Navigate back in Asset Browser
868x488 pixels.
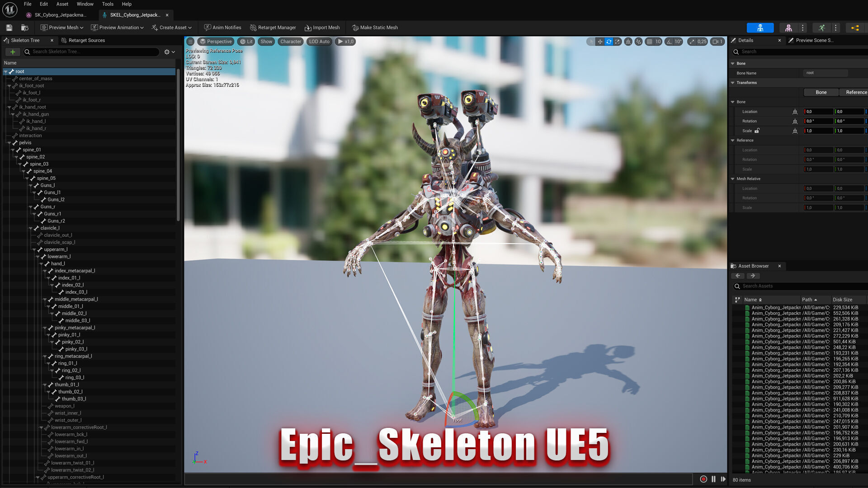click(x=738, y=276)
